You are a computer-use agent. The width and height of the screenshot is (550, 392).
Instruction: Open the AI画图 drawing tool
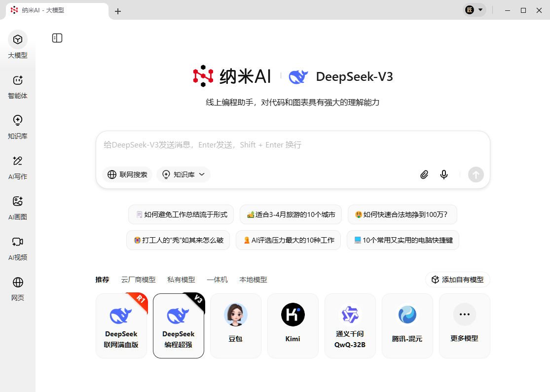pyautogui.click(x=18, y=208)
